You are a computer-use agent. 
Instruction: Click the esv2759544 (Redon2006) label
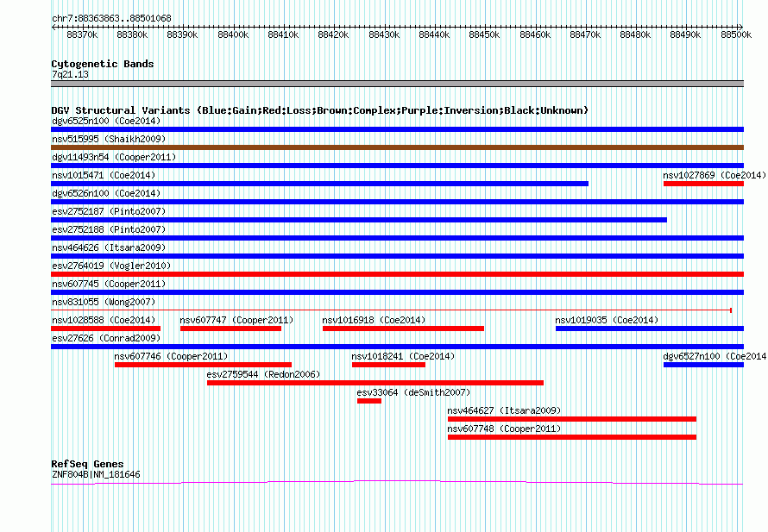point(263,374)
